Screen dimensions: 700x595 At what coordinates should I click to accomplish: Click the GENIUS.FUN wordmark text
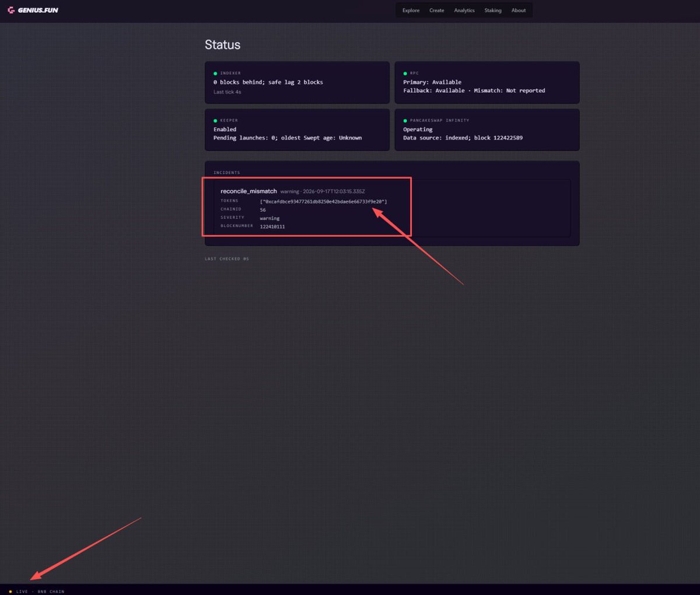[38, 10]
